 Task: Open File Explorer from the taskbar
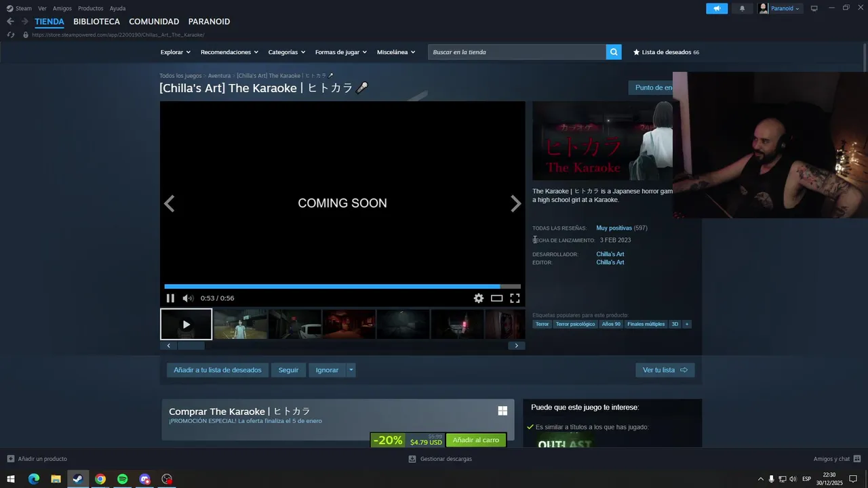pos(56,479)
